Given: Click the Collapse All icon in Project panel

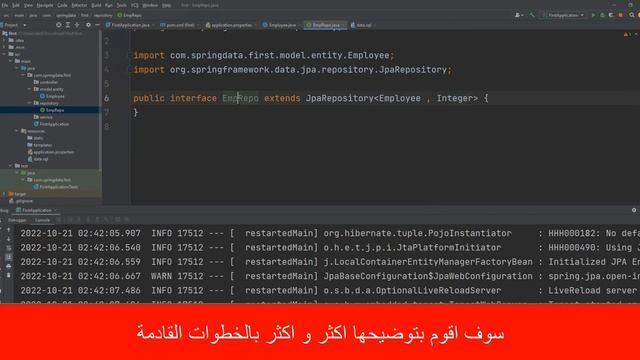Looking at the screenshot, I should pos(77,25).
